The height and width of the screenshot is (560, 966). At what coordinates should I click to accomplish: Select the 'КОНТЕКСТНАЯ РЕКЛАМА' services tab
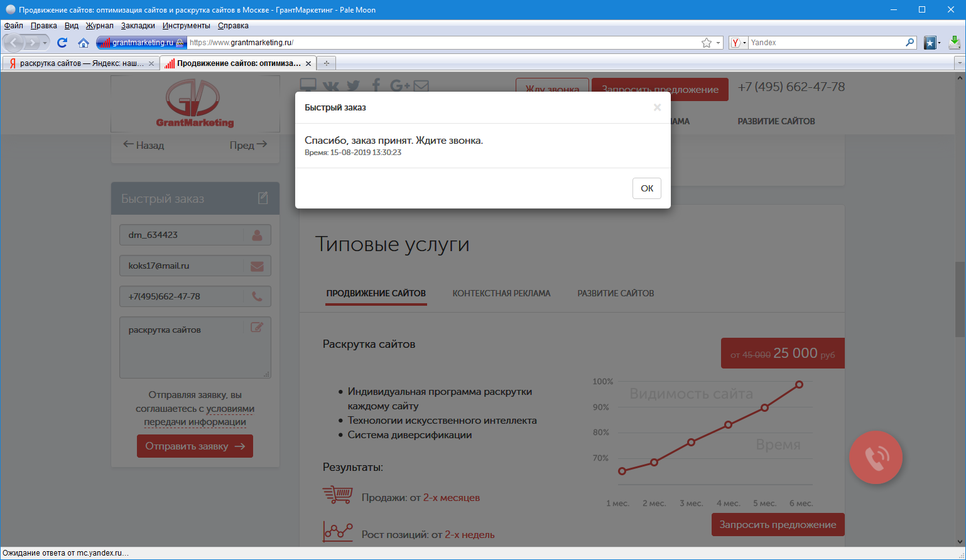tap(501, 293)
